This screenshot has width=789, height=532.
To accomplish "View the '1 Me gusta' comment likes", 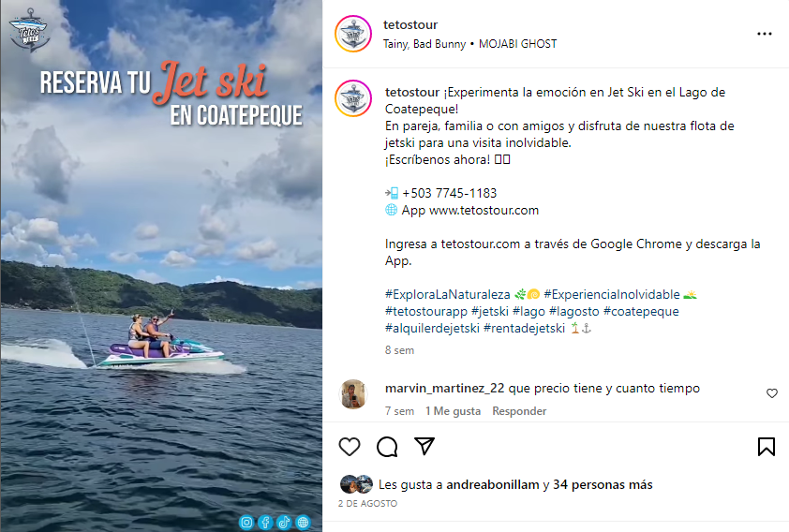I will coord(453,411).
